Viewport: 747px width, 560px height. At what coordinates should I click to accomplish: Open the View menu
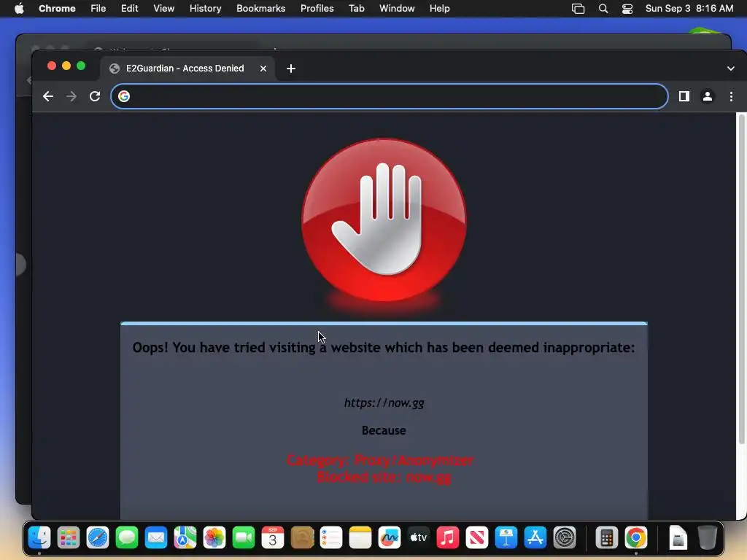pos(163,9)
